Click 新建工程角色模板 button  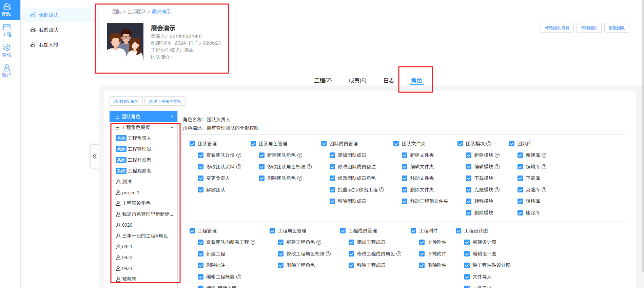[x=165, y=101]
